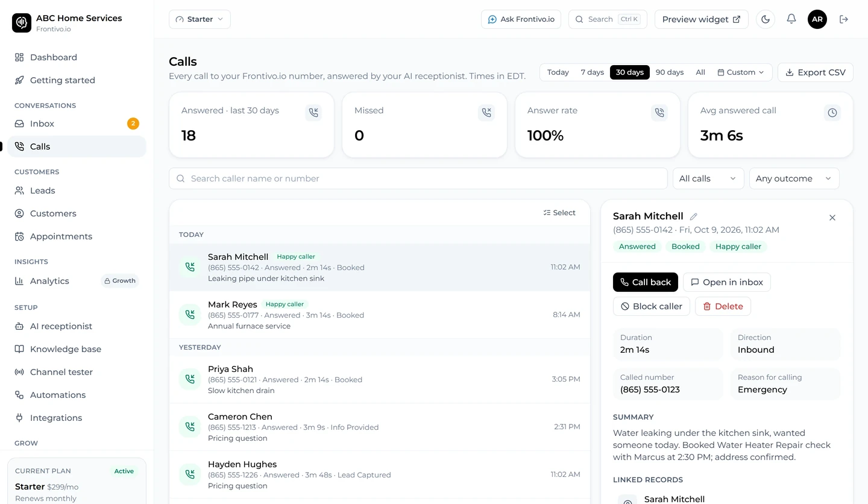
Task: Click the call icon on Mark Reyes row
Action: [190, 315]
